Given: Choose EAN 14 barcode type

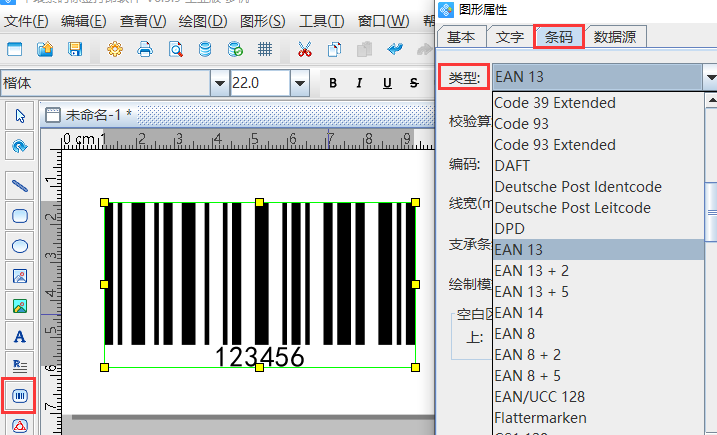Looking at the screenshot, I should (x=598, y=313).
